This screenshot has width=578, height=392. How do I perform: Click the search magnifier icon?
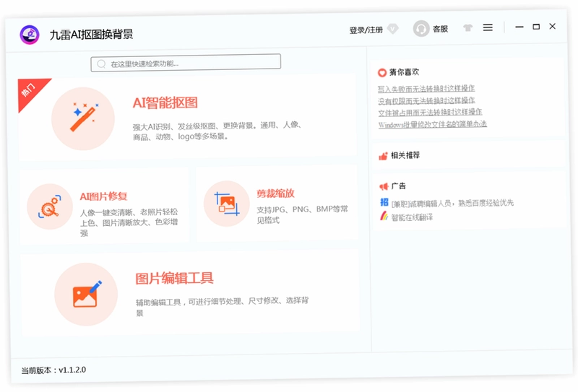coord(101,64)
